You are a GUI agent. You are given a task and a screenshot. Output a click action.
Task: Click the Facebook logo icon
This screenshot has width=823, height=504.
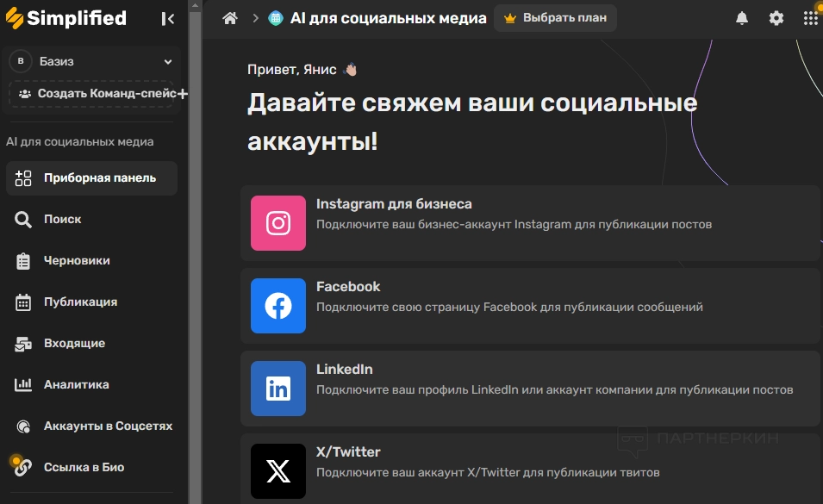[277, 306]
